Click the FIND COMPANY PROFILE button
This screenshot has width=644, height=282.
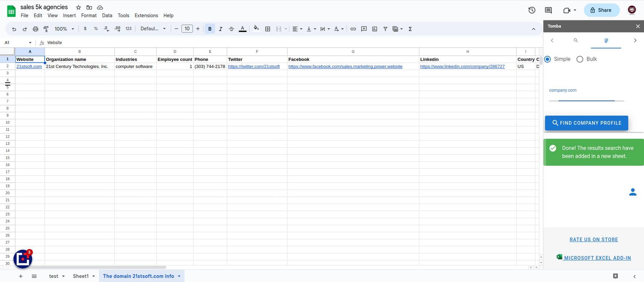(x=586, y=123)
